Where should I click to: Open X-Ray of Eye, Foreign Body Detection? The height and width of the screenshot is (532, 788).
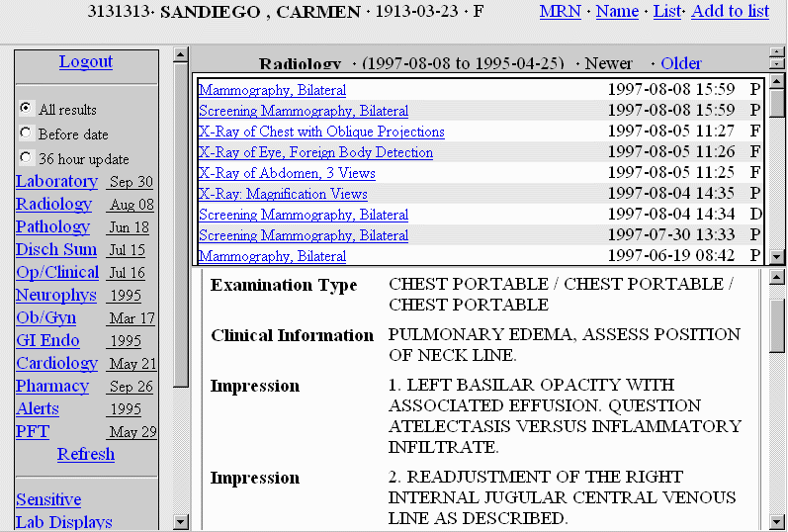(315, 152)
